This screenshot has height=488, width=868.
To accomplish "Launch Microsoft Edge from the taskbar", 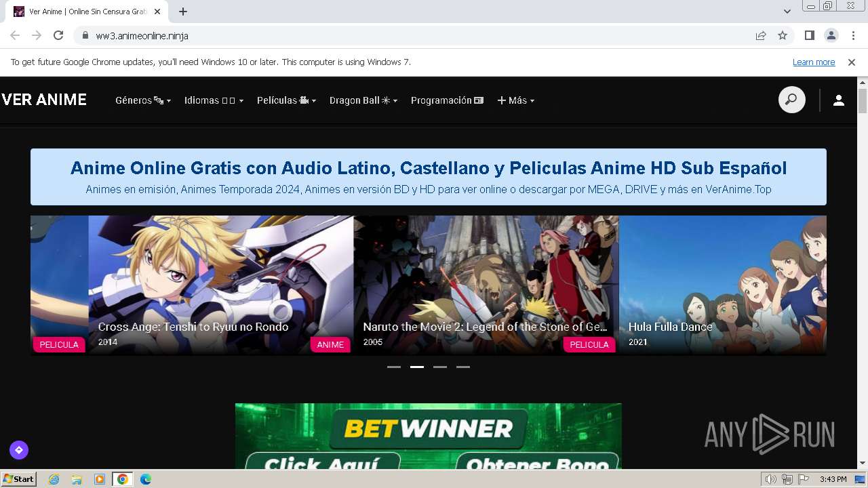I will click(x=145, y=479).
